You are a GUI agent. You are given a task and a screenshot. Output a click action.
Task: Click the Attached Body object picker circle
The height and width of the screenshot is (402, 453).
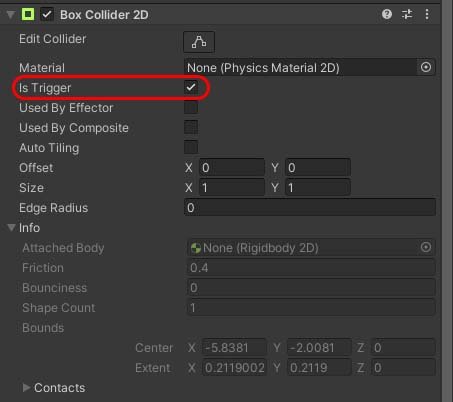tap(426, 247)
